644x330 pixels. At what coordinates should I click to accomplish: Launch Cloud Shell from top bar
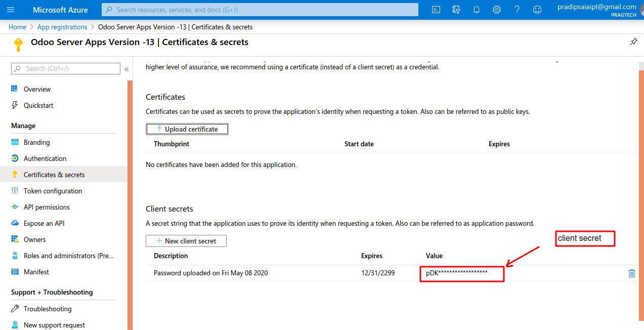(x=436, y=10)
